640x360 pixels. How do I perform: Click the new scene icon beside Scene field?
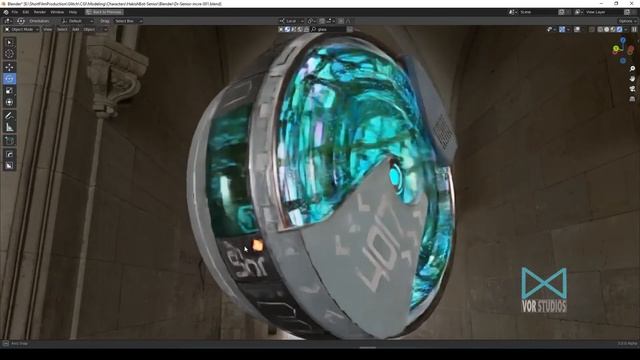click(x=561, y=12)
